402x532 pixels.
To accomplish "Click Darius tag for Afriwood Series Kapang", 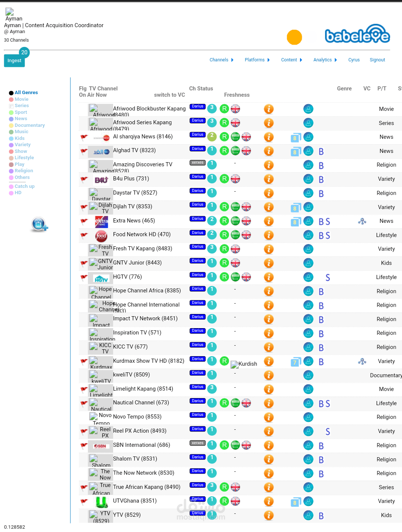I will [x=198, y=121].
